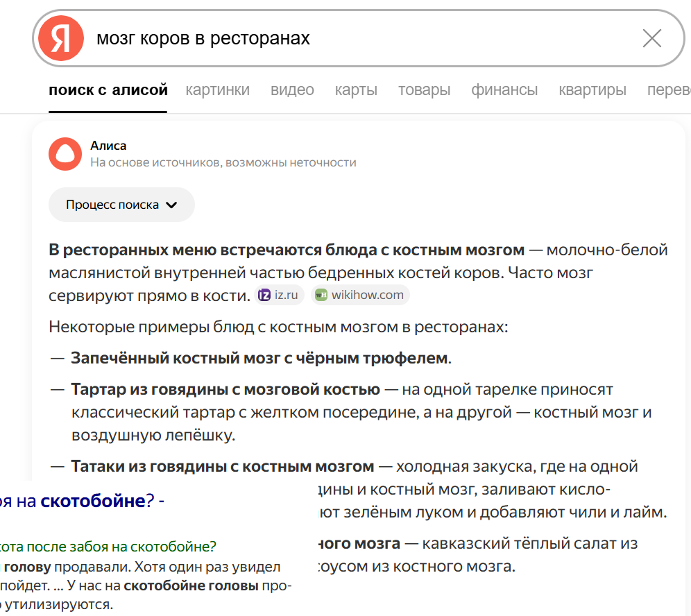691x616 pixels.
Task: Switch to the "картинки" tab
Action: (218, 90)
